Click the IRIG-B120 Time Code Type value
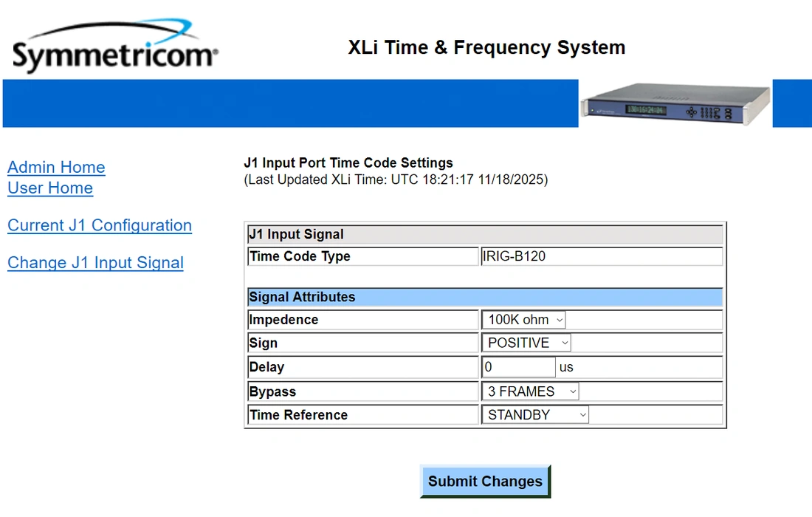This screenshot has height=517, width=812. (x=515, y=256)
